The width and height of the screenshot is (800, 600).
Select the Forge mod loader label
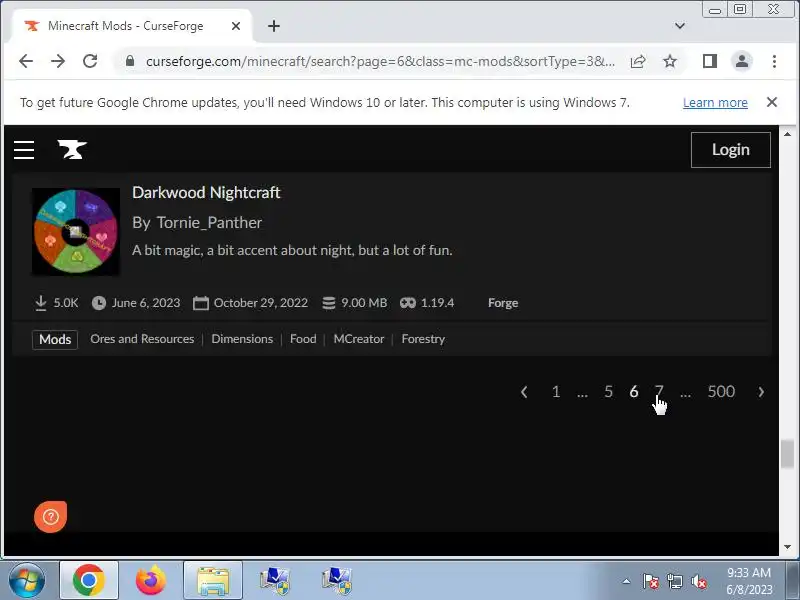coord(503,303)
